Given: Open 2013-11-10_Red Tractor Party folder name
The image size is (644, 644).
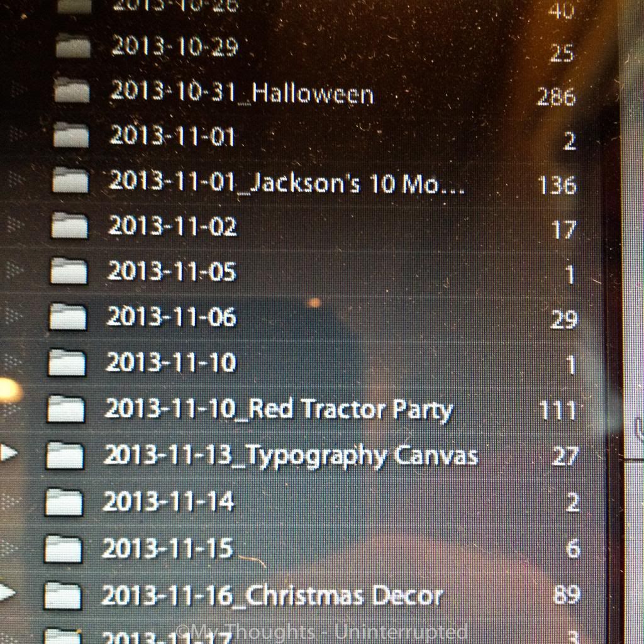Looking at the screenshot, I should [279, 409].
